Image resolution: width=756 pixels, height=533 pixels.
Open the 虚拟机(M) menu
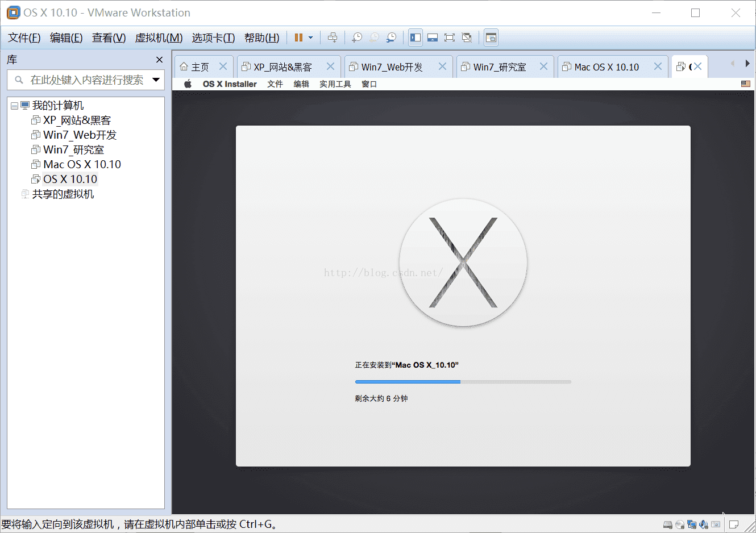(159, 38)
